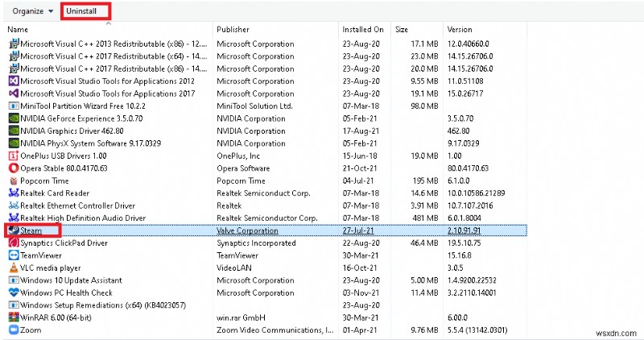Image resolution: width=644 pixels, height=340 pixels.
Task: Sort list by Name column header
Action: pyautogui.click(x=18, y=29)
